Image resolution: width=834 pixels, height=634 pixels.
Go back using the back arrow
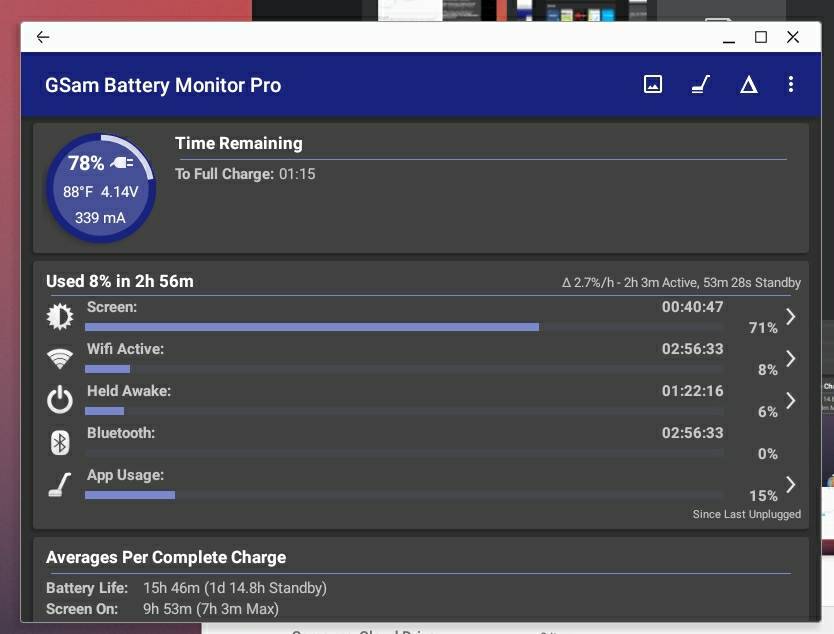coord(43,37)
